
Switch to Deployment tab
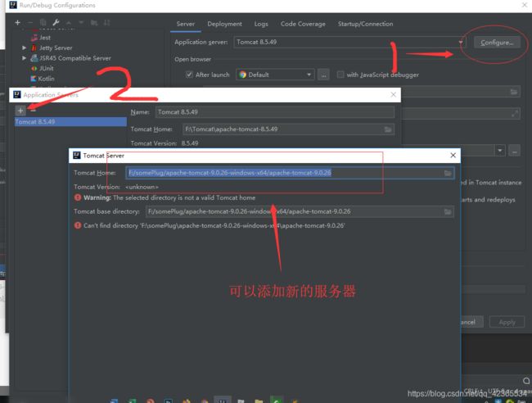pyautogui.click(x=224, y=24)
